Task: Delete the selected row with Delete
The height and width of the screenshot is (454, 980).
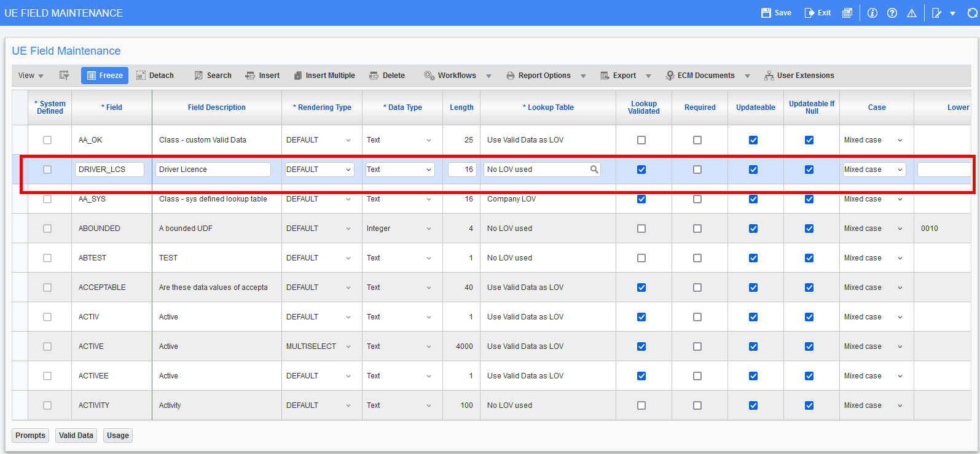Action: click(387, 76)
